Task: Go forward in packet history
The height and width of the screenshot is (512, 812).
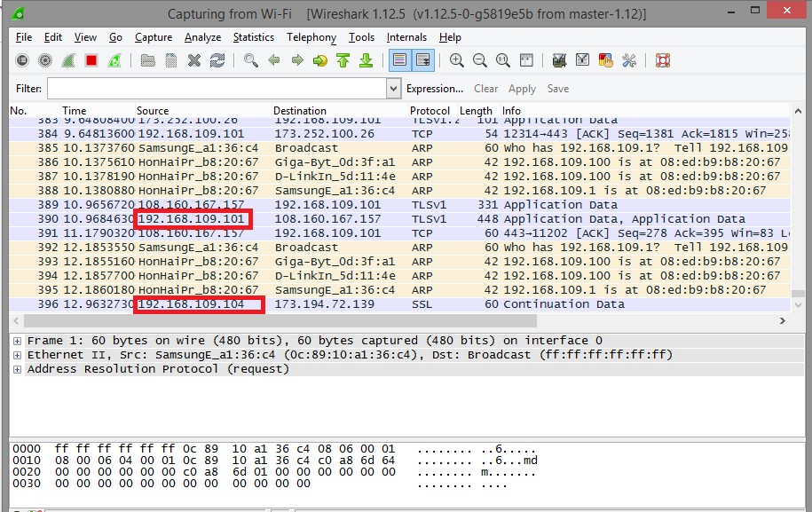Action: [x=297, y=60]
